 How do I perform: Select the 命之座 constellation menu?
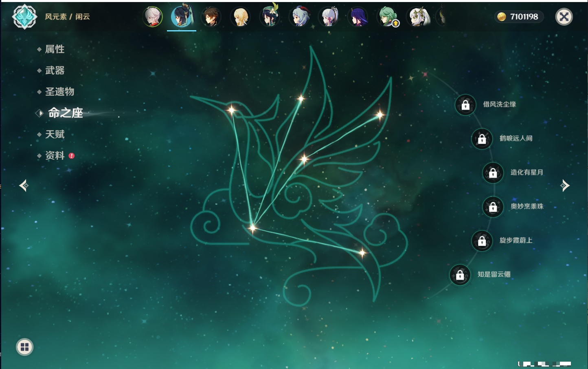(x=65, y=113)
